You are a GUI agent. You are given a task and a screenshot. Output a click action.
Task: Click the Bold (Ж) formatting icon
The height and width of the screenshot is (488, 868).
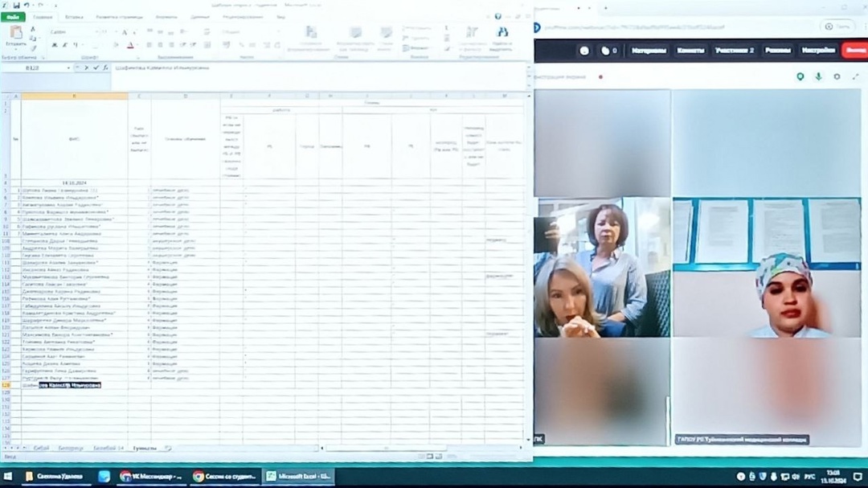pos(55,45)
